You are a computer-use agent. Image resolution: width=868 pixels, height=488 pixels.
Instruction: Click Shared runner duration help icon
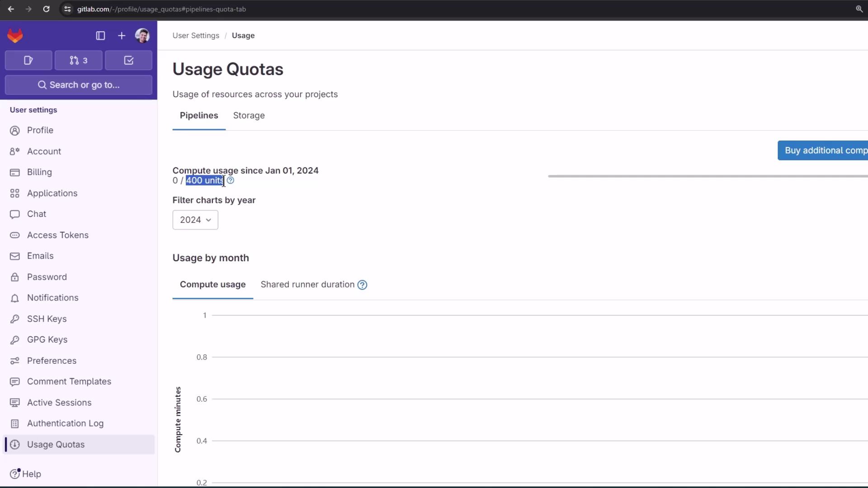coord(362,285)
